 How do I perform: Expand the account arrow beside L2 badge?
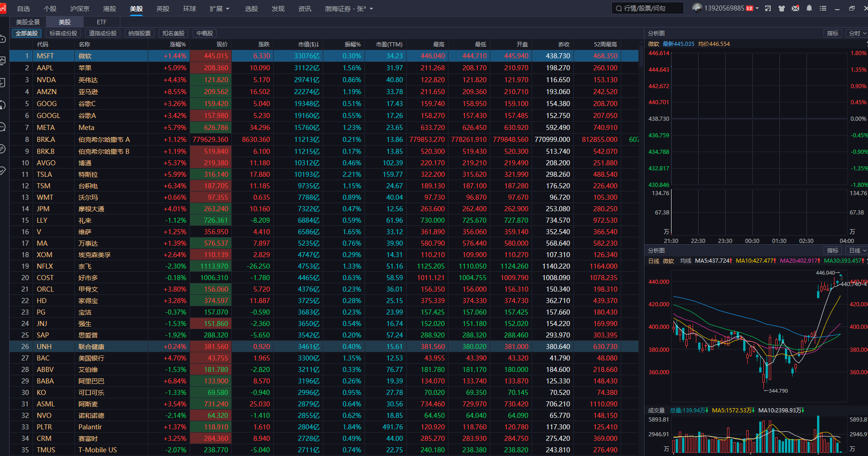pyautogui.click(x=757, y=9)
